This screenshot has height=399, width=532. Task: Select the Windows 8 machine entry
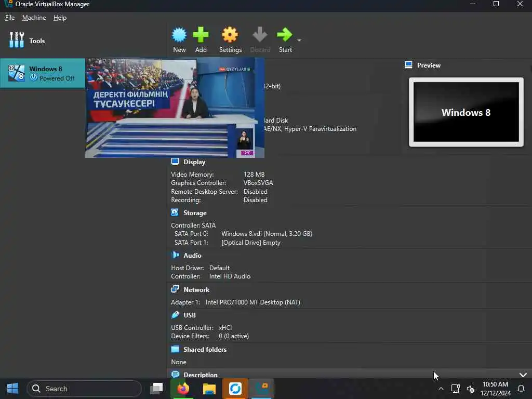pyautogui.click(x=43, y=73)
